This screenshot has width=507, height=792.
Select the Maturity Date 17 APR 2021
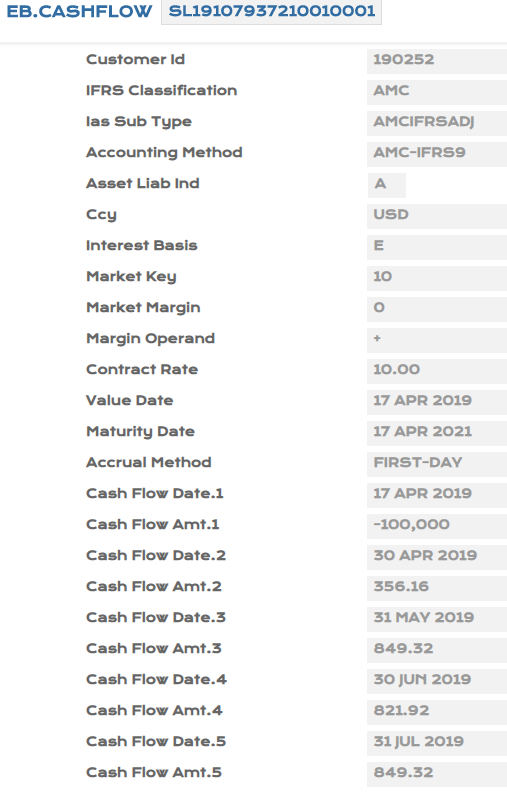[x=437, y=431]
